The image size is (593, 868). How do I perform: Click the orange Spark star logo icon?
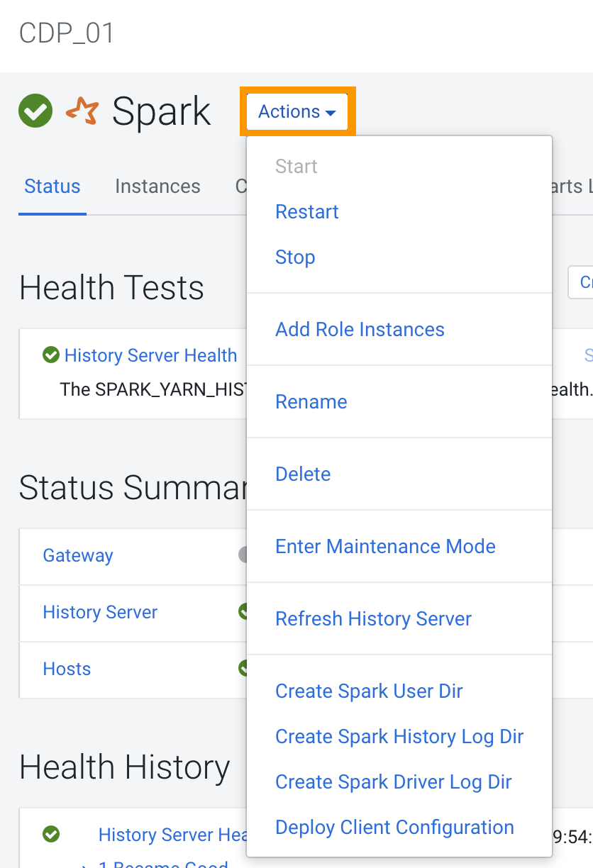coord(82,111)
